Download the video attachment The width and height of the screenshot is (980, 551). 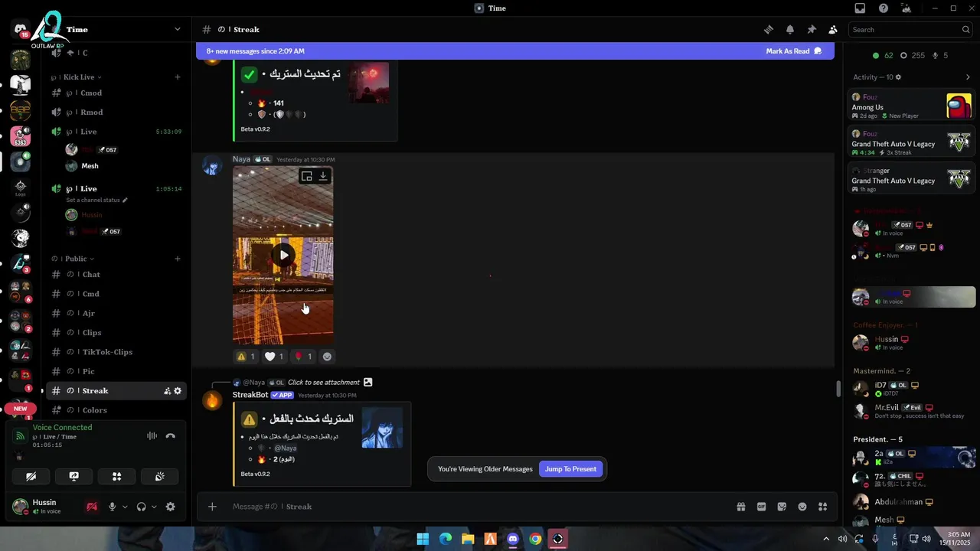click(x=323, y=177)
